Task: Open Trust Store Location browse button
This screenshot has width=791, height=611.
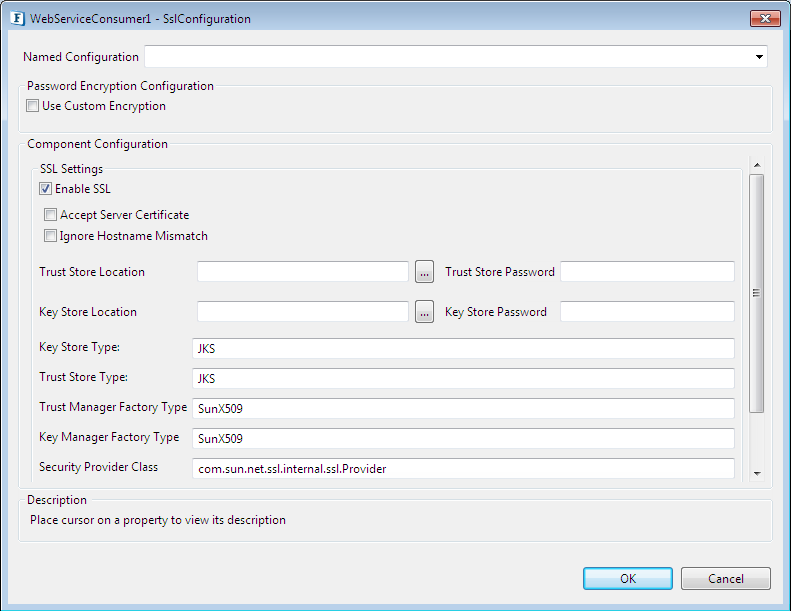Action: click(424, 272)
